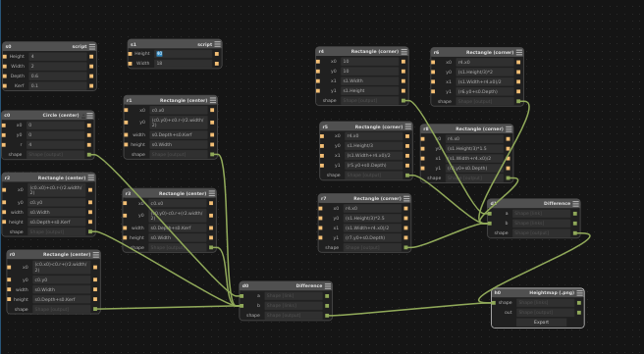Select the d0 Difference node title

309,286
